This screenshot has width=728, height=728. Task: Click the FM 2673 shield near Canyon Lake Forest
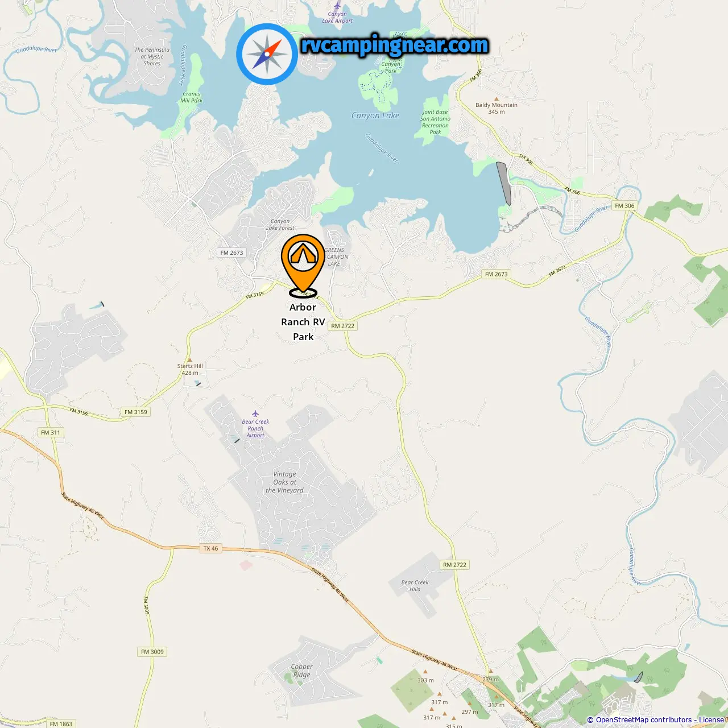(231, 253)
